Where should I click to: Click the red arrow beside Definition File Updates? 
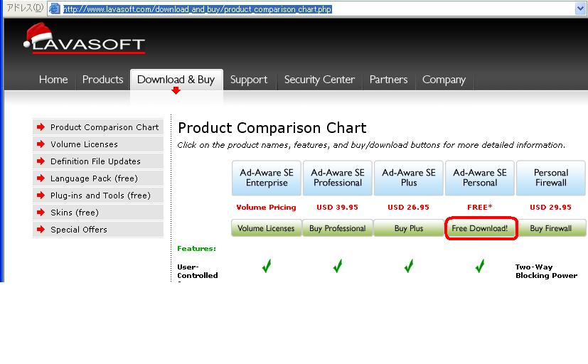[x=41, y=161]
